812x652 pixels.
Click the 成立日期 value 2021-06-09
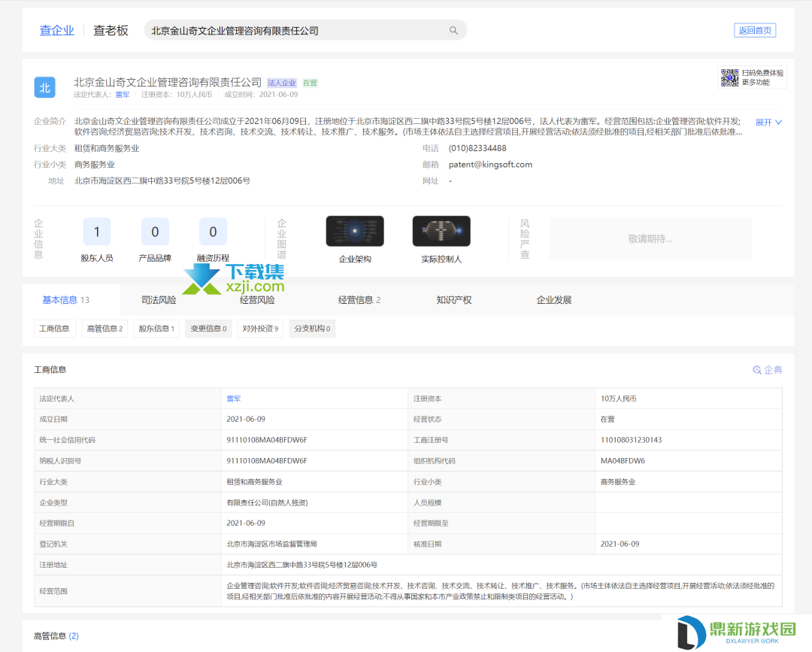(246, 419)
